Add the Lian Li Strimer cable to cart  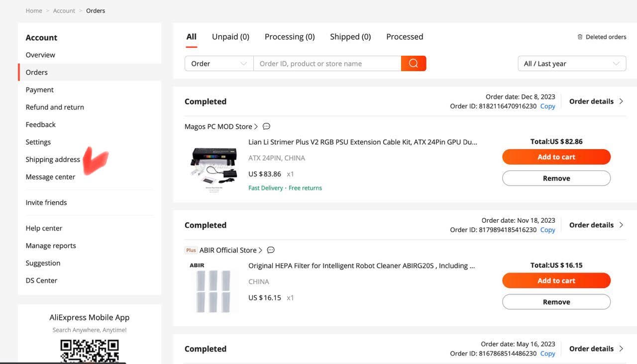556,157
